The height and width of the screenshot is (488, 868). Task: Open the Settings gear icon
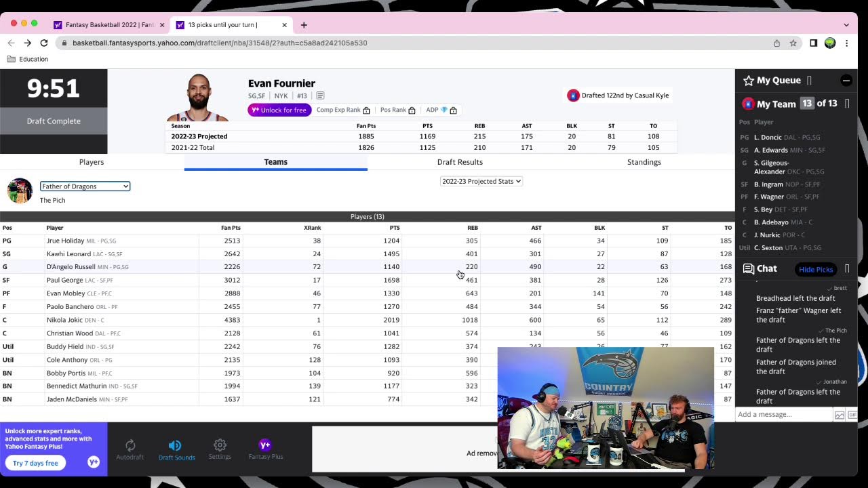click(x=220, y=445)
